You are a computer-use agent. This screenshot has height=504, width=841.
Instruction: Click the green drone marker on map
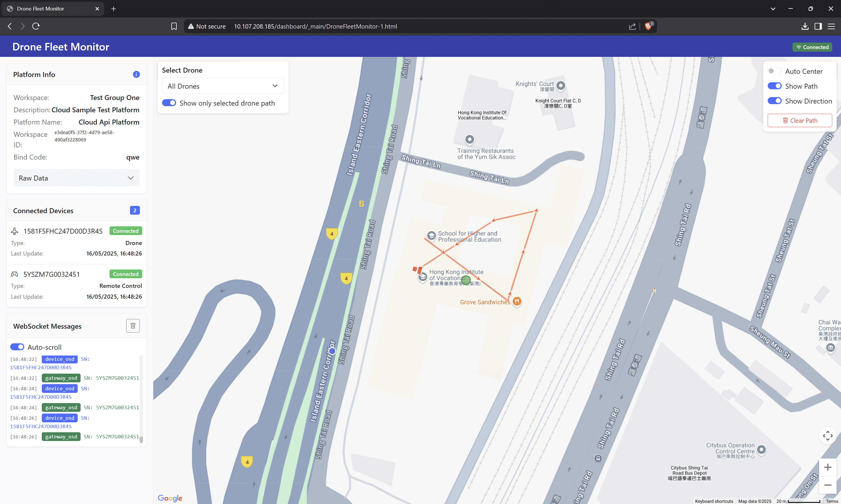click(466, 280)
